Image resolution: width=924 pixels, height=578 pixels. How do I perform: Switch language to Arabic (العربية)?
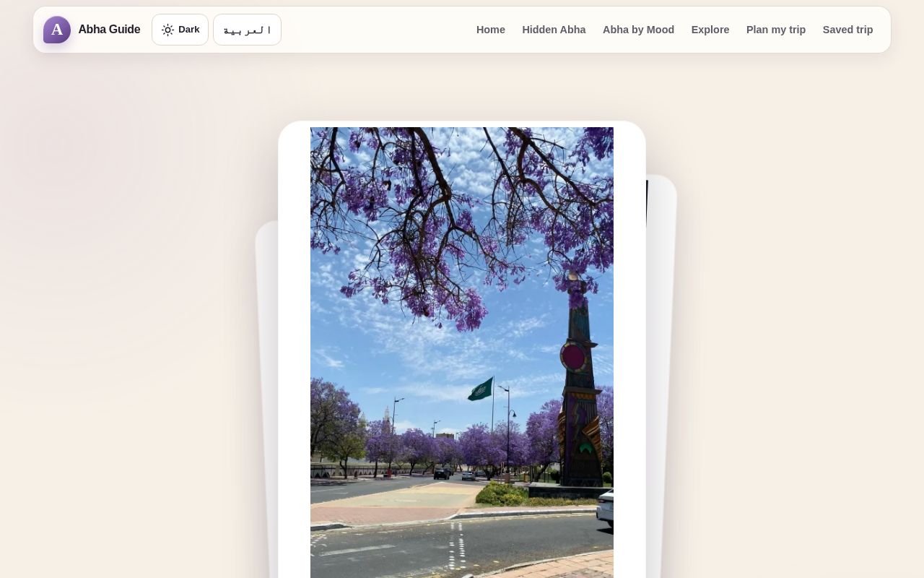click(247, 30)
